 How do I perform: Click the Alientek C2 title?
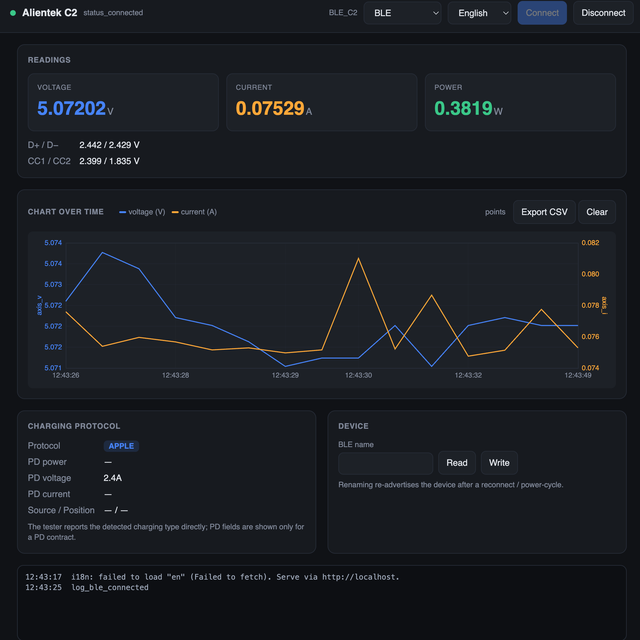pos(49,13)
